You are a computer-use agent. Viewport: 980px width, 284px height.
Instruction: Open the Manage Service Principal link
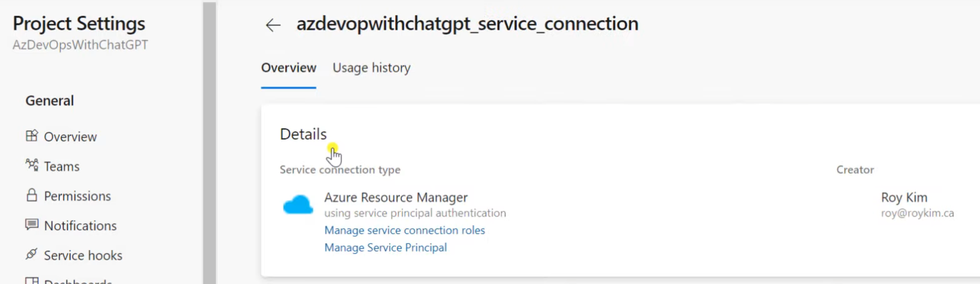pos(385,248)
